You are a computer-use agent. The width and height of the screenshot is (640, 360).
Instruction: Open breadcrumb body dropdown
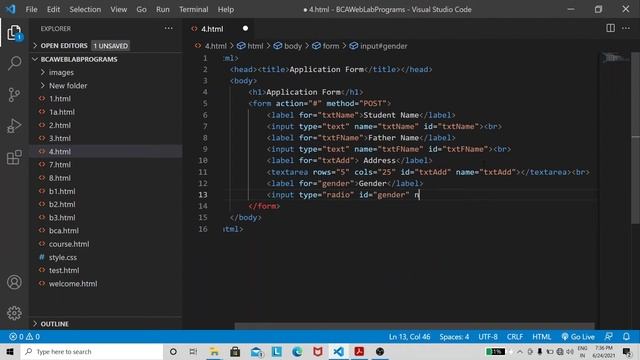288,46
